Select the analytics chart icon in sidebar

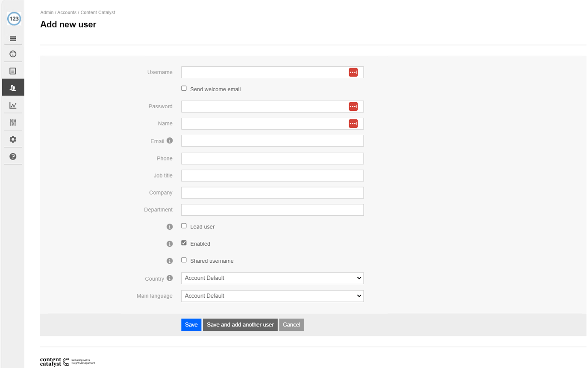13,104
